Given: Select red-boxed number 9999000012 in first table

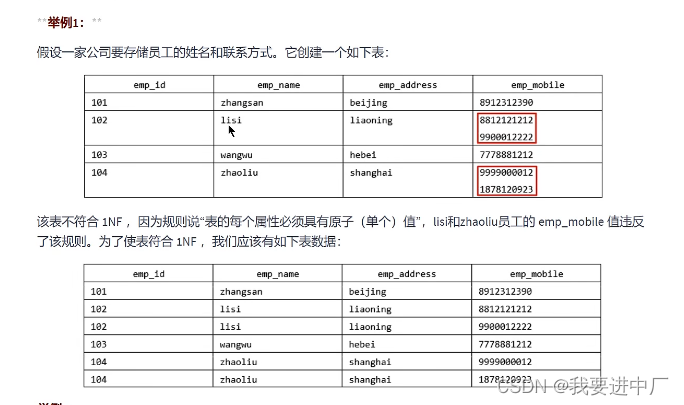Looking at the screenshot, I should tap(506, 172).
